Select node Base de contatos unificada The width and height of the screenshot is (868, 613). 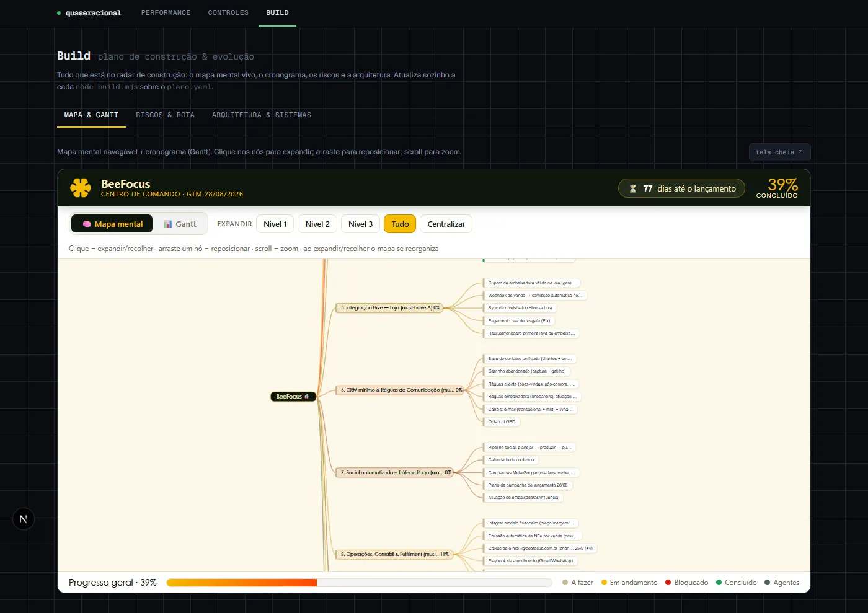tap(530, 359)
